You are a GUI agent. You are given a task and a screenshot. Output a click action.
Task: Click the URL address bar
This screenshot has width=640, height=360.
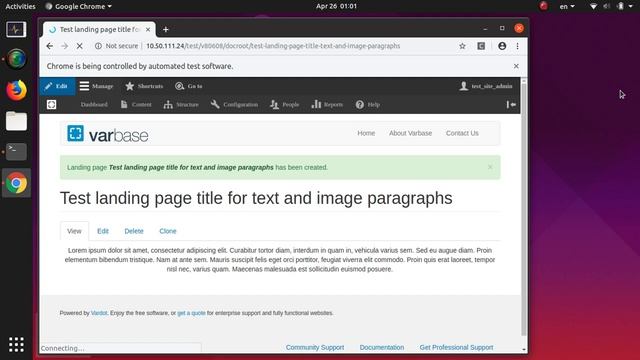(273, 46)
